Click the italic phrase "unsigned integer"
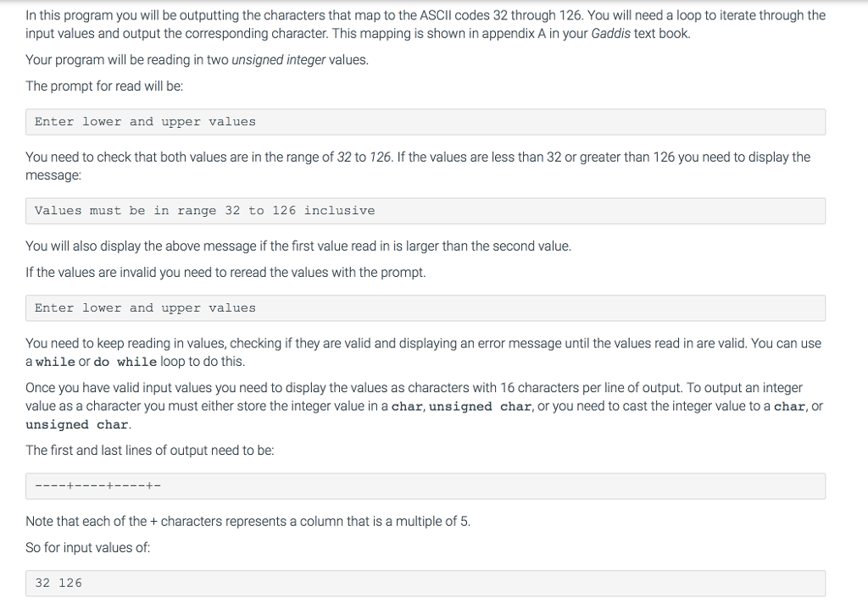This screenshot has height=609, width=868. pyautogui.click(x=278, y=60)
